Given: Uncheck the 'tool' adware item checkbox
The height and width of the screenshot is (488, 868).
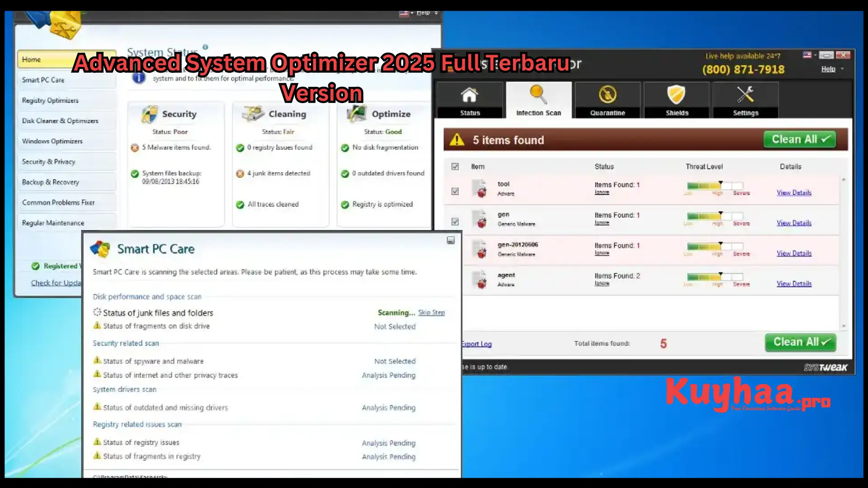Looking at the screenshot, I should (x=455, y=191).
